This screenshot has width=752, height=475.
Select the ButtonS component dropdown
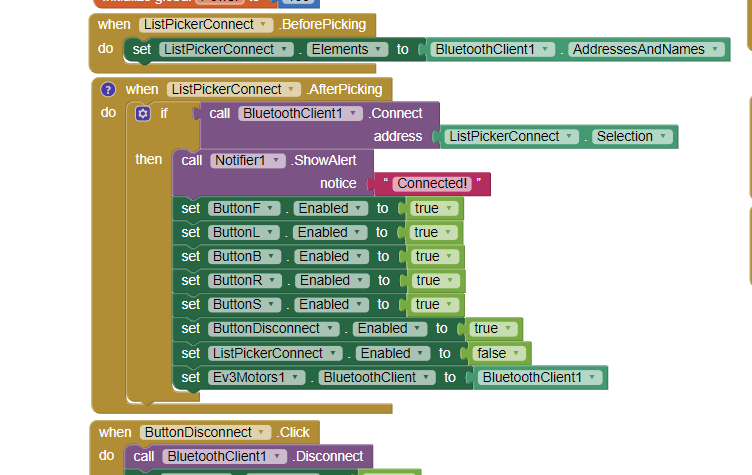tap(244, 304)
